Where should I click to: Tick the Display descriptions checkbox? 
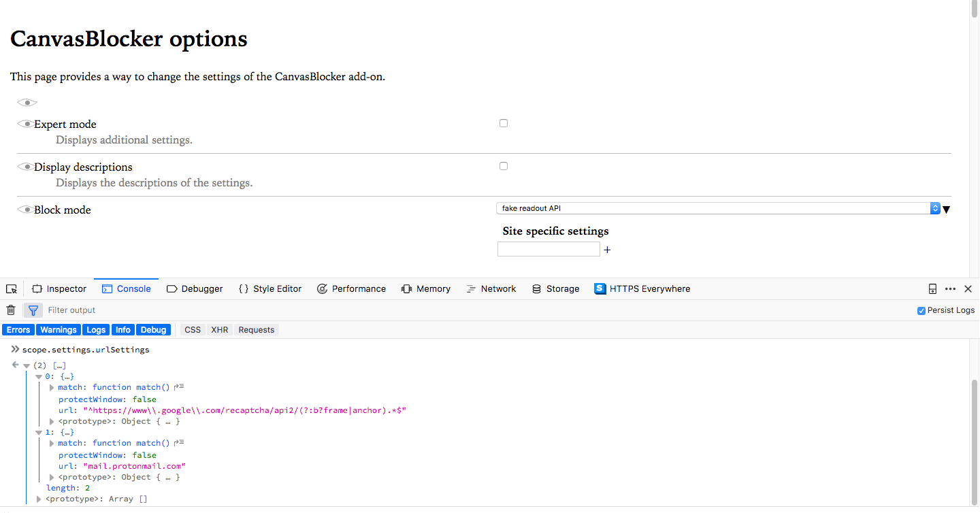tap(504, 166)
